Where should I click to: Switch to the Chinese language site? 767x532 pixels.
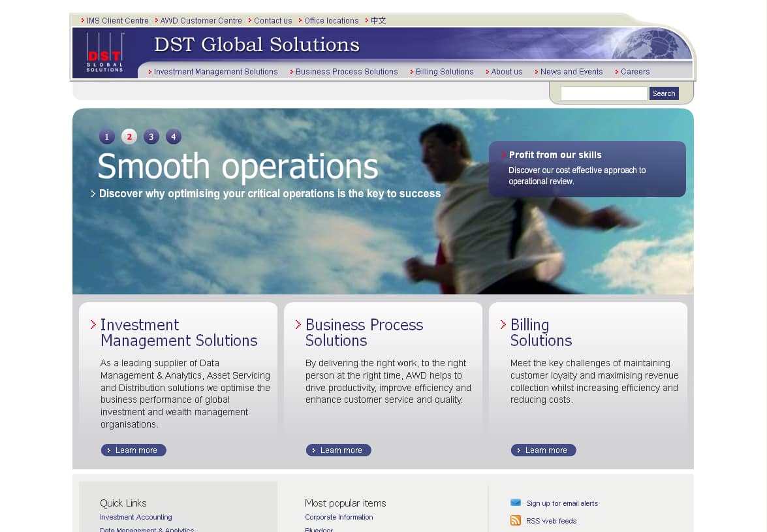click(x=378, y=21)
